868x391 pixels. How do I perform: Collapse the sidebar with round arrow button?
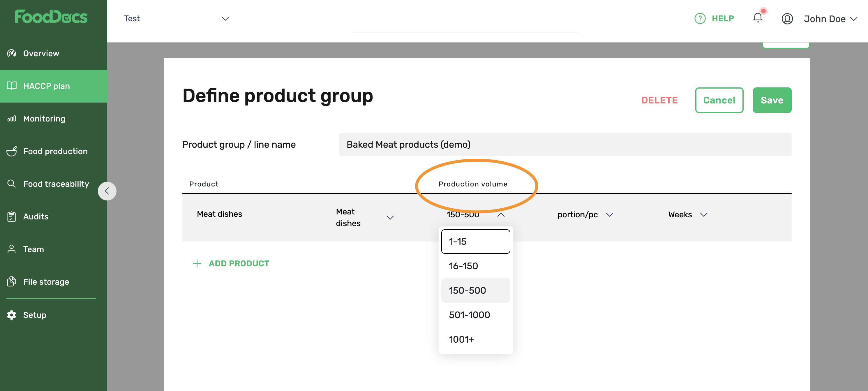(107, 191)
